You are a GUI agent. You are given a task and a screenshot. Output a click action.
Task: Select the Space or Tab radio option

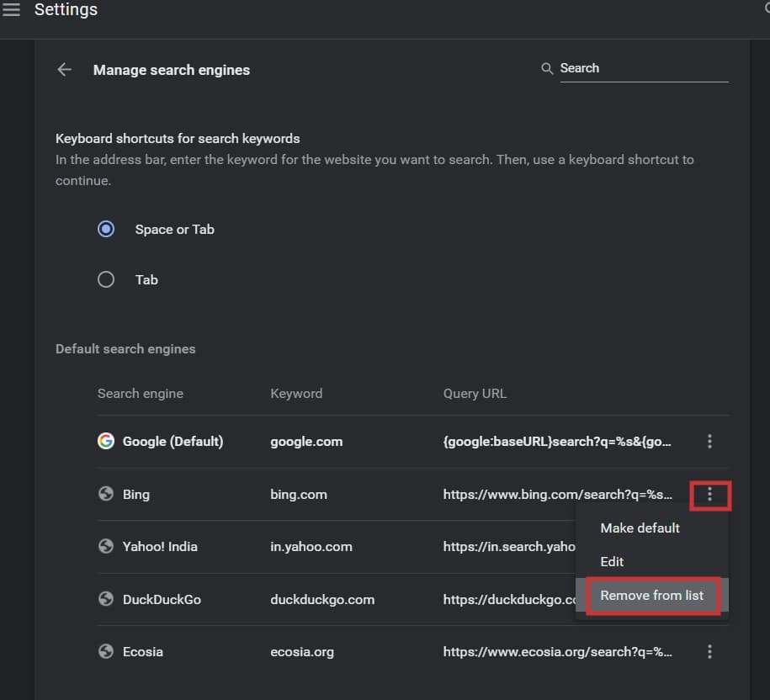point(106,229)
